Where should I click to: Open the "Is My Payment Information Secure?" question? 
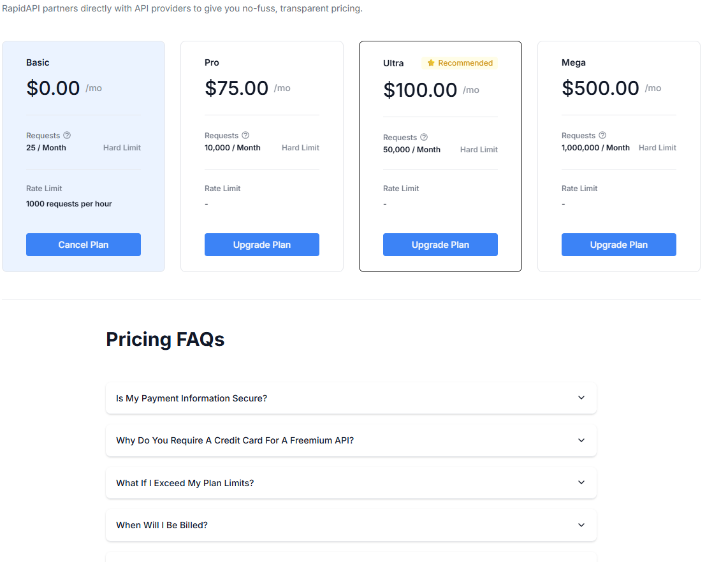[x=191, y=398]
